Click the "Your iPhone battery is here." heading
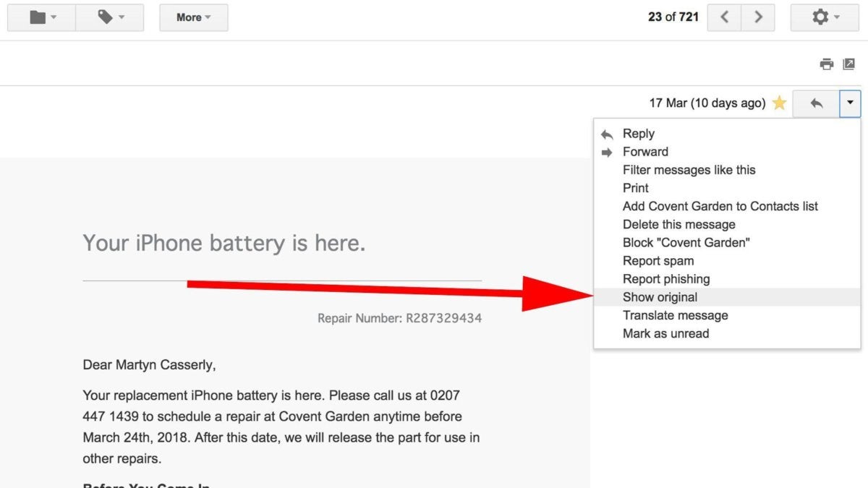The image size is (868, 488). [224, 244]
